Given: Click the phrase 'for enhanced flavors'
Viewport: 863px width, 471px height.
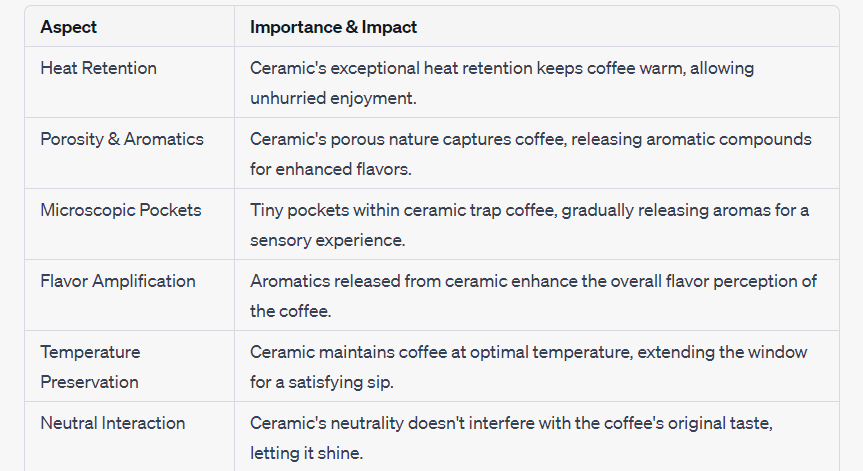Looking at the screenshot, I should pyautogui.click(x=330, y=169).
